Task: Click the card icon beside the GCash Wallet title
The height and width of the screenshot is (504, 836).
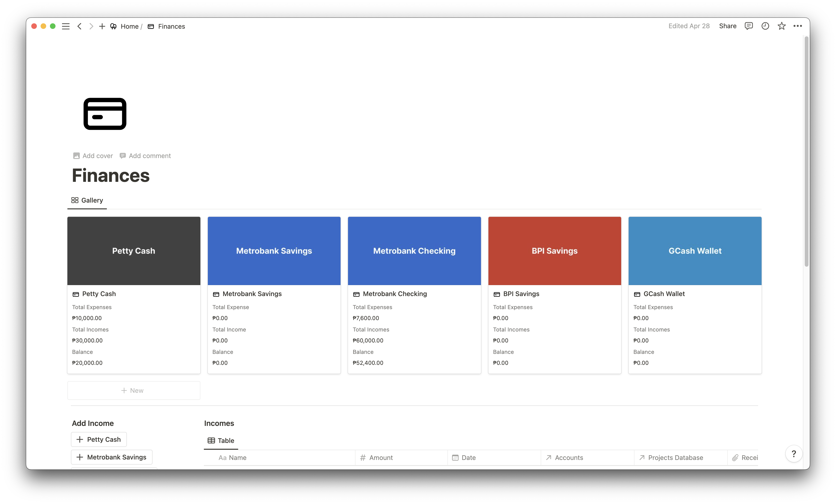Action: (637, 294)
